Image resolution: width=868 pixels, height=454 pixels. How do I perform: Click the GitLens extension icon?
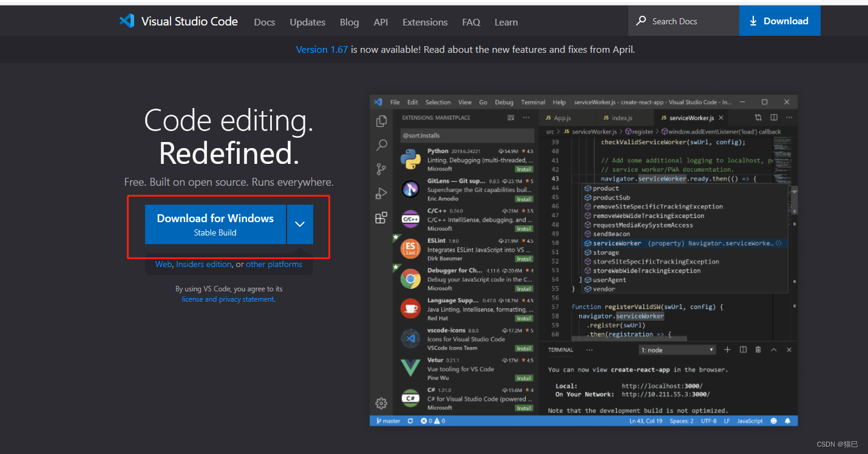point(411,189)
